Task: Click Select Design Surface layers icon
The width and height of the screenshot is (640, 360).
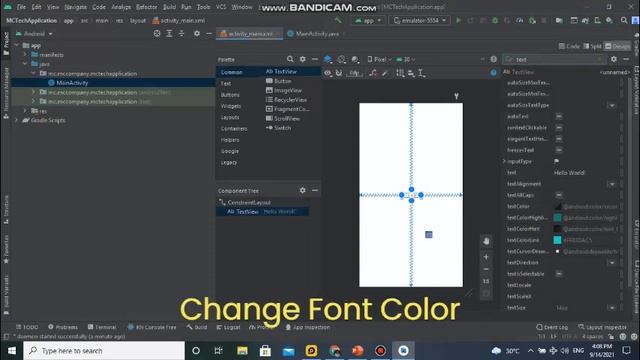Action: (x=328, y=59)
